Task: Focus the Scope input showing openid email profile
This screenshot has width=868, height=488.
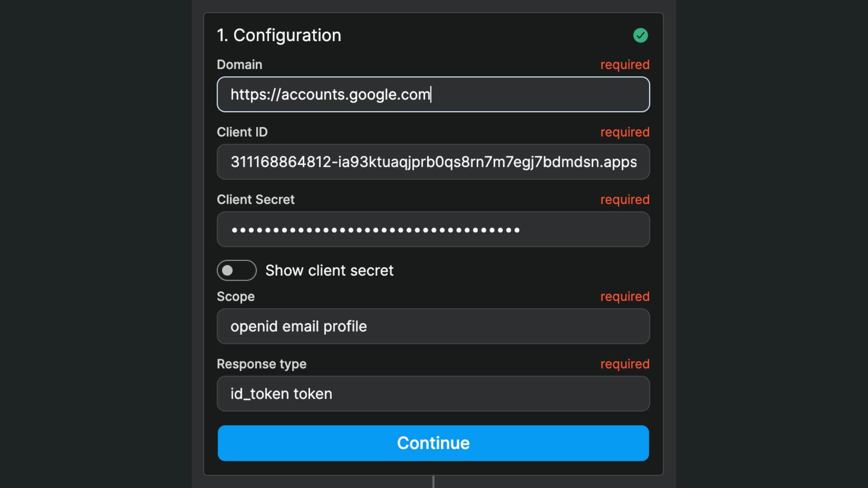Action: [x=433, y=326]
